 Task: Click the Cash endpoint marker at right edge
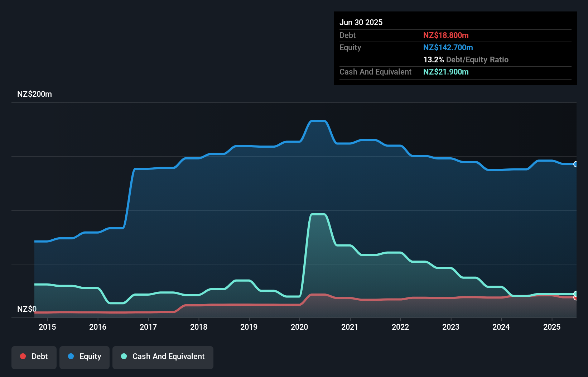576,294
